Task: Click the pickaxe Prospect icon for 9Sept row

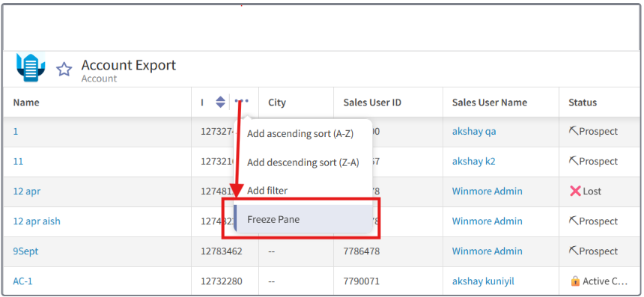Action: [x=574, y=251]
